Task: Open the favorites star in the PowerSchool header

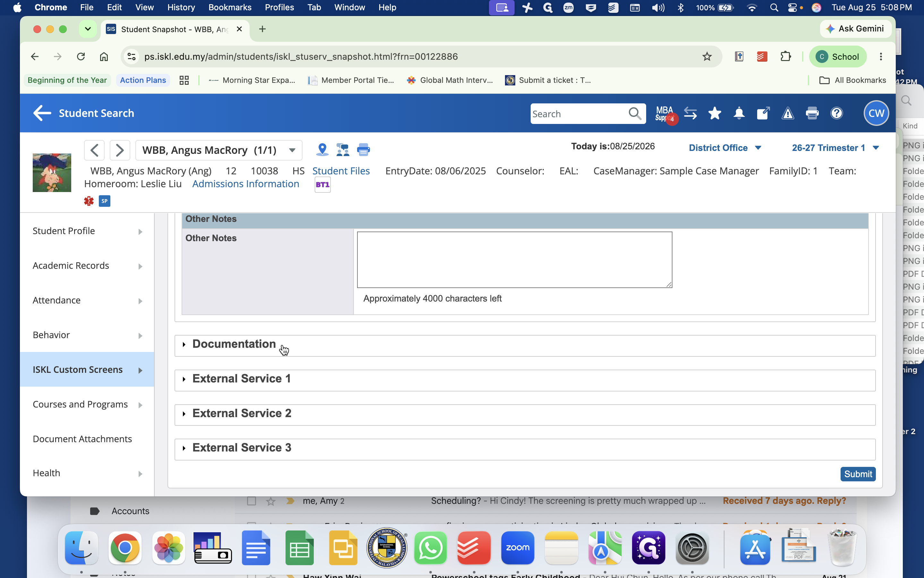Action: 714,114
